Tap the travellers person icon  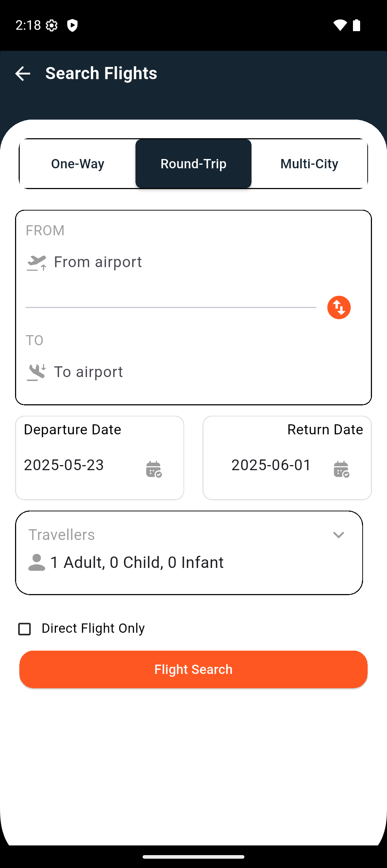37,562
